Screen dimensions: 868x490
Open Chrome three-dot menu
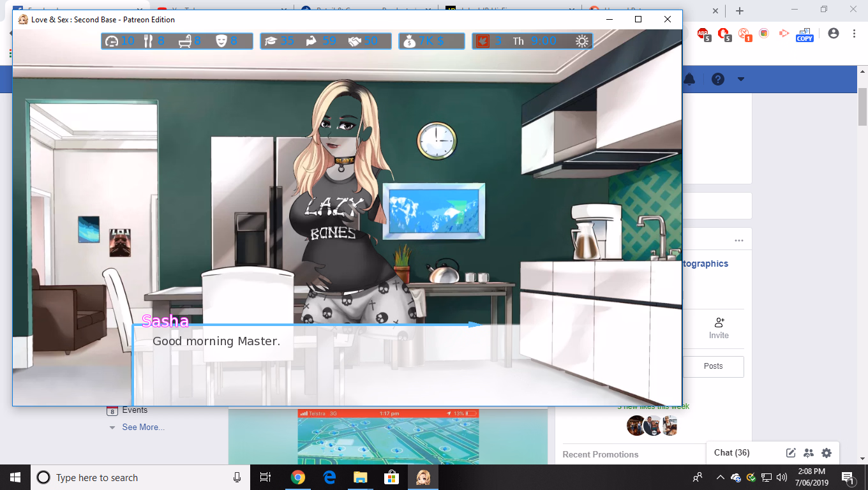(x=854, y=33)
